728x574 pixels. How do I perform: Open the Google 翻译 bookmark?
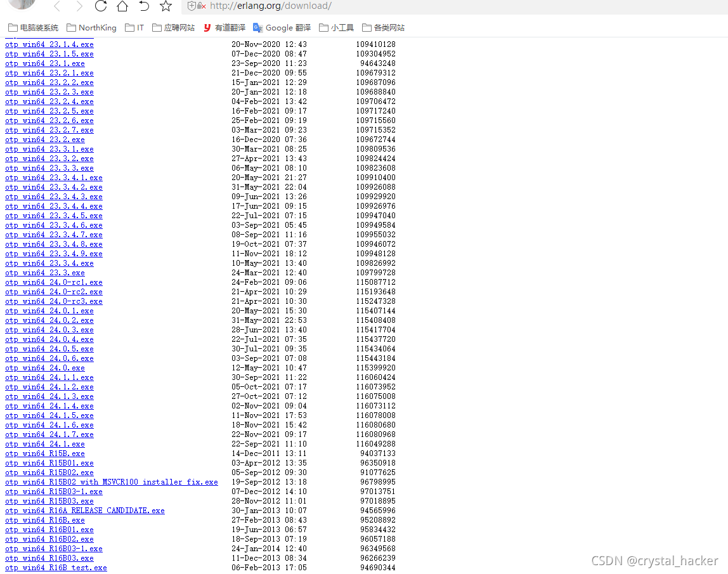(282, 28)
